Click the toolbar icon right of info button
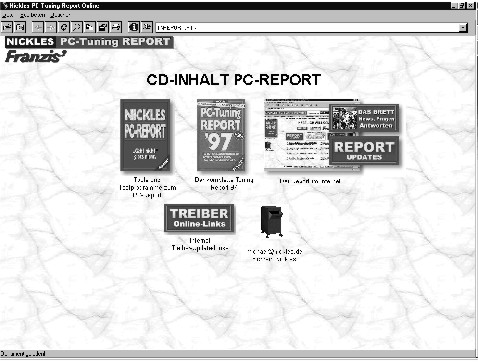Image resolution: width=478 pixels, height=362 pixels. pos(147,27)
